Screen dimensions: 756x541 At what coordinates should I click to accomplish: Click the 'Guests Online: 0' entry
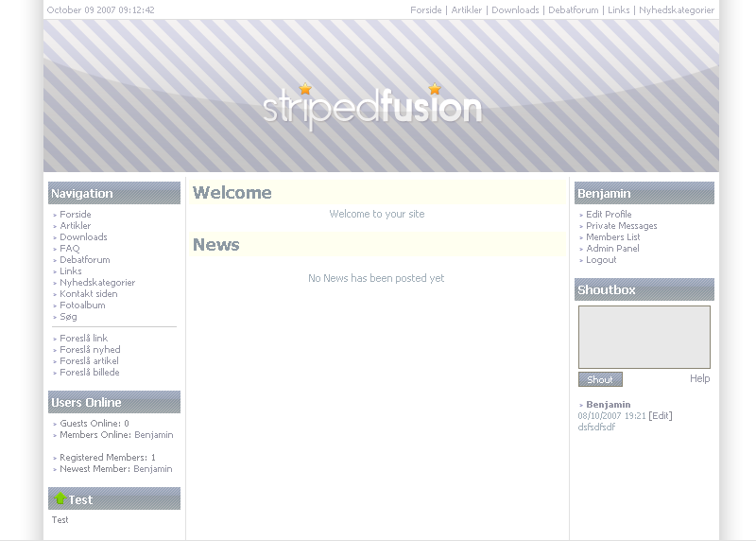(x=94, y=424)
